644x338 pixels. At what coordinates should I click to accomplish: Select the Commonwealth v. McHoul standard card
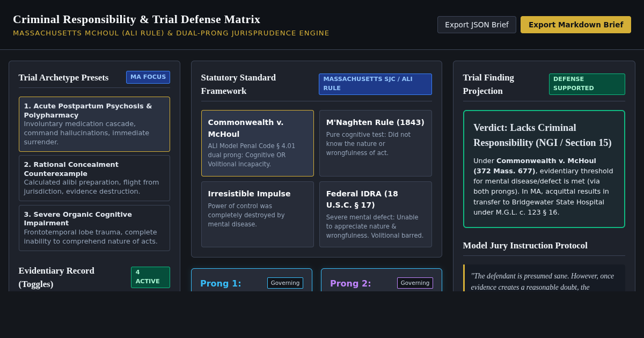pyautogui.click(x=258, y=143)
